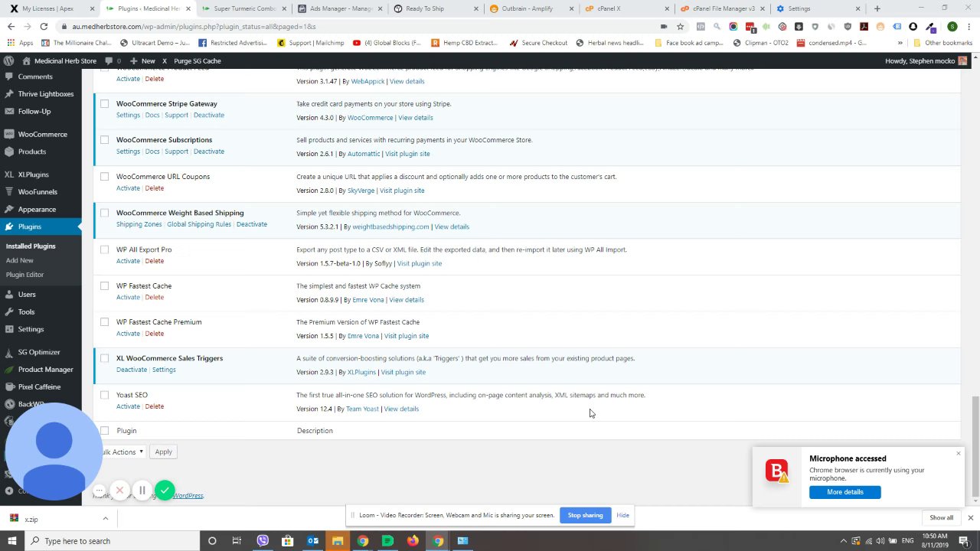
Task: Toggle the select-all checkbox in table footer
Action: 105,431
